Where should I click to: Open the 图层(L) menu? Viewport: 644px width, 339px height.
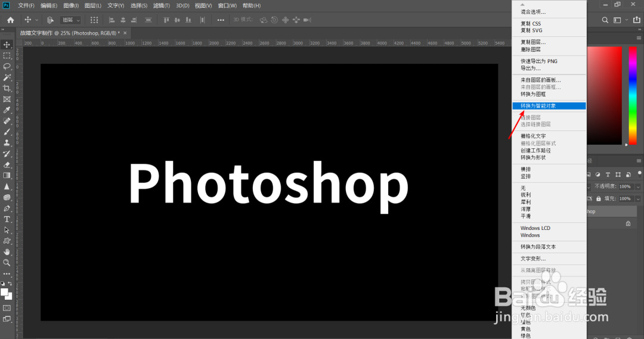tap(93, 6)
